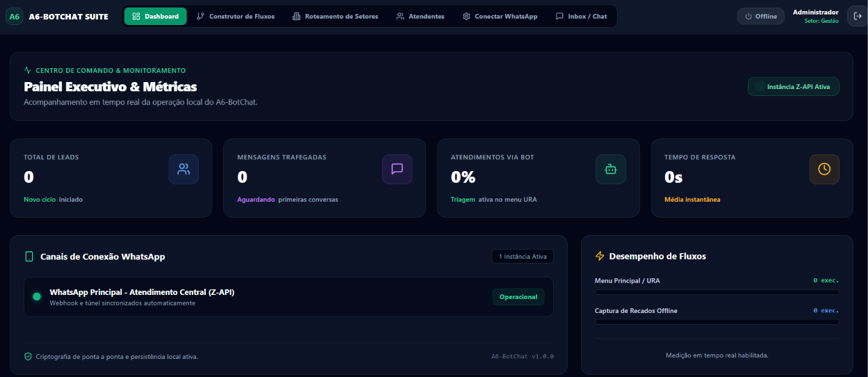Click the Captura de Recados Offline label
868x377 pixels.
pyautogui.click(x=636, y=310)
